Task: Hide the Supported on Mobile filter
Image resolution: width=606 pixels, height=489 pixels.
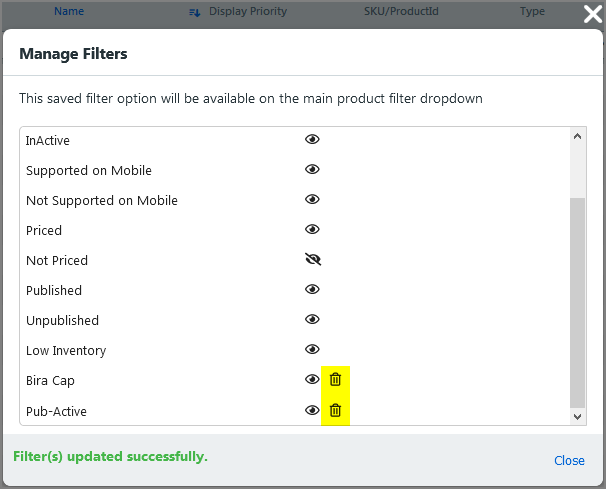Action: click(x=312, y=170)
